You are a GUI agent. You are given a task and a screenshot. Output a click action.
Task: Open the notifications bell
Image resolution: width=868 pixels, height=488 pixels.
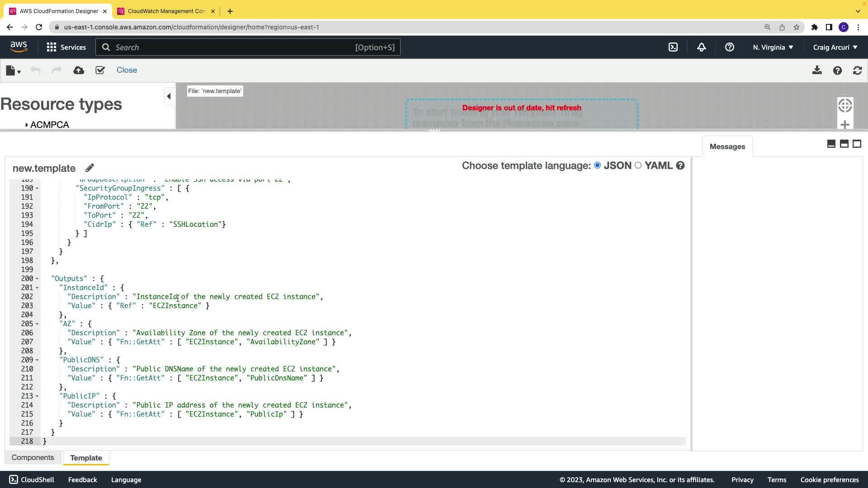click(x=701, y=47)
